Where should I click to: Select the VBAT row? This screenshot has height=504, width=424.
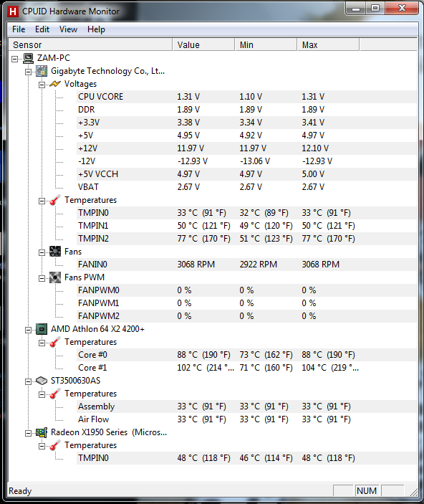pos(246,186)
